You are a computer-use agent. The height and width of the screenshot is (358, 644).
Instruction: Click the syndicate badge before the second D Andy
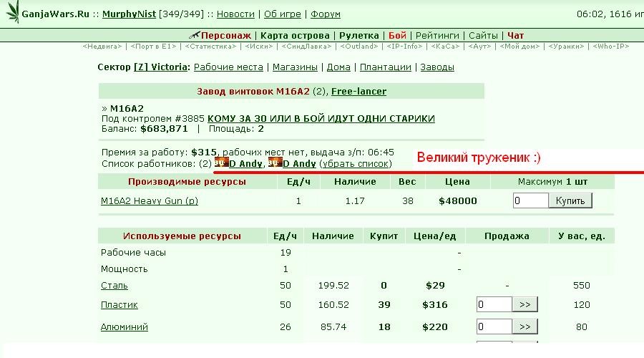click(275, 163)
